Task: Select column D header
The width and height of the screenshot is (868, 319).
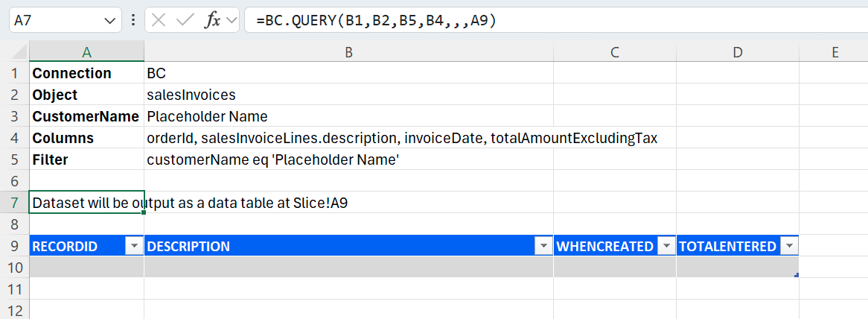Action: [737, 52]
